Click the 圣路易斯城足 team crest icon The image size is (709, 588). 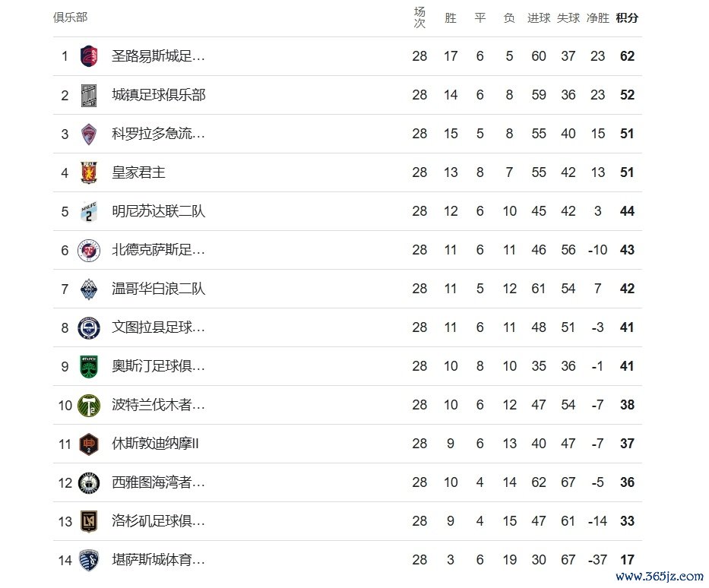coord(89,56)
